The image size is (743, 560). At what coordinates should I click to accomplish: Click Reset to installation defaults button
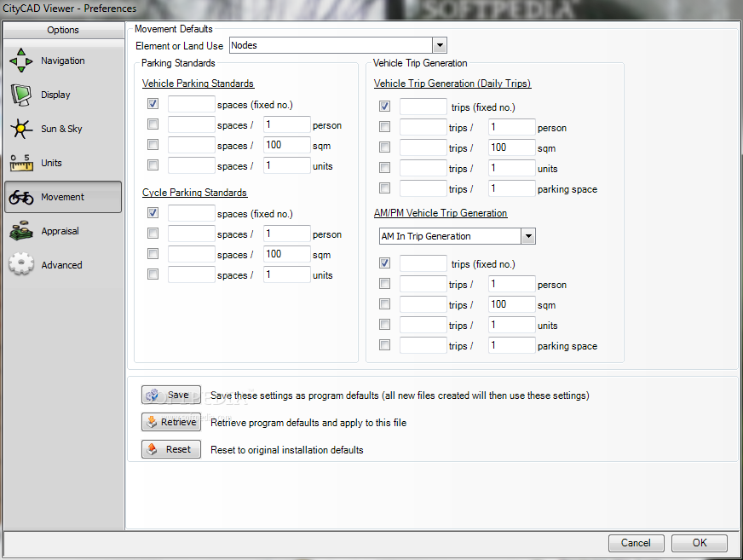click(x=171, y=449)
